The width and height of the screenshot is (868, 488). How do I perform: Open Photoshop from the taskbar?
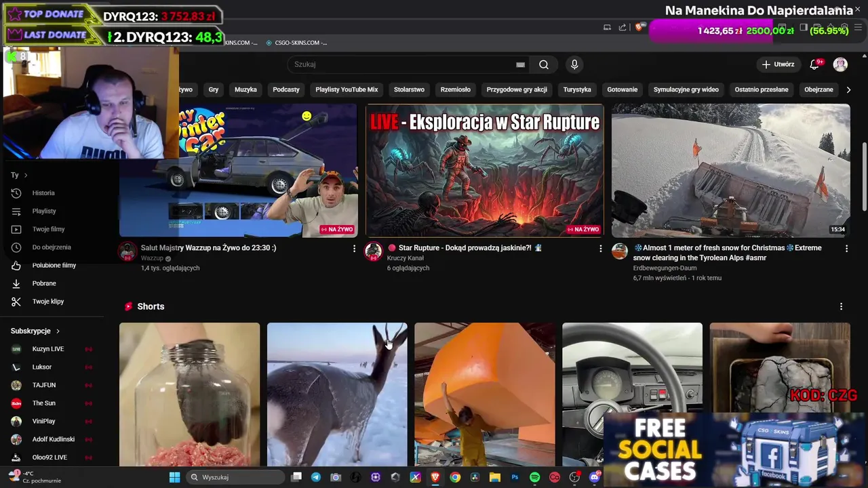coord(515,477)
